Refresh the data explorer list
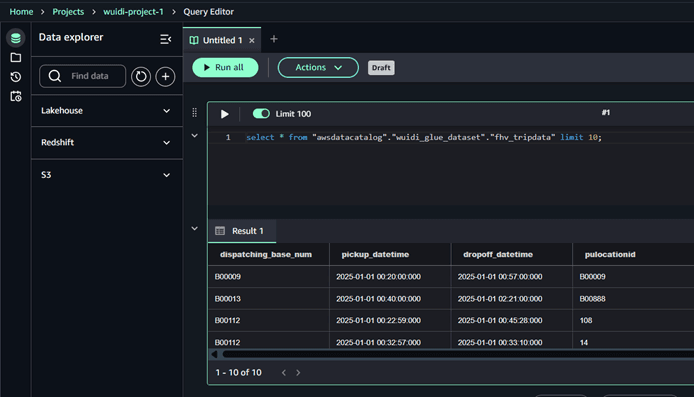 click(141, 77)
